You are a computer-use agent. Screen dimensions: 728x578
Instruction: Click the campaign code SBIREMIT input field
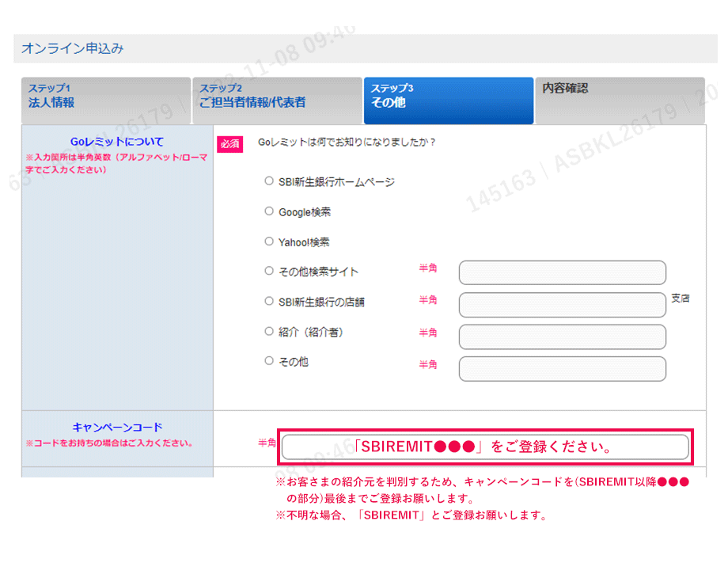point(484,447)
